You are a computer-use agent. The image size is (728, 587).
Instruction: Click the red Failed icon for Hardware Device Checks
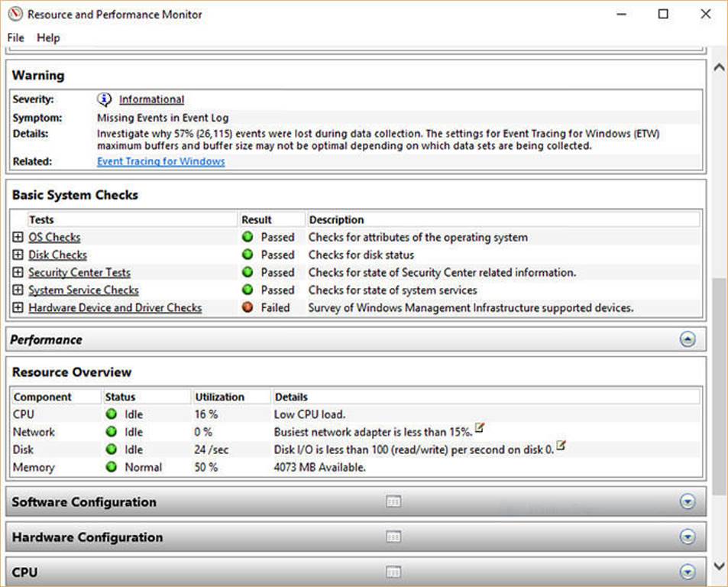click(248, 308)
